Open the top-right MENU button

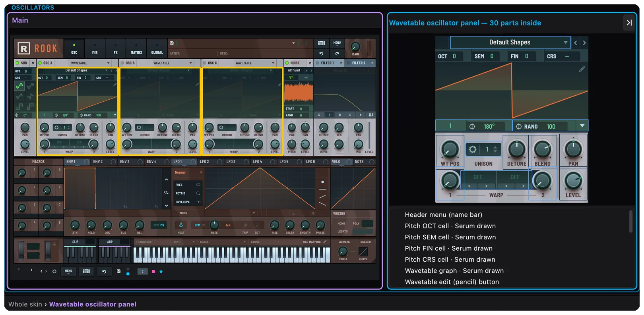pos(337,43)
